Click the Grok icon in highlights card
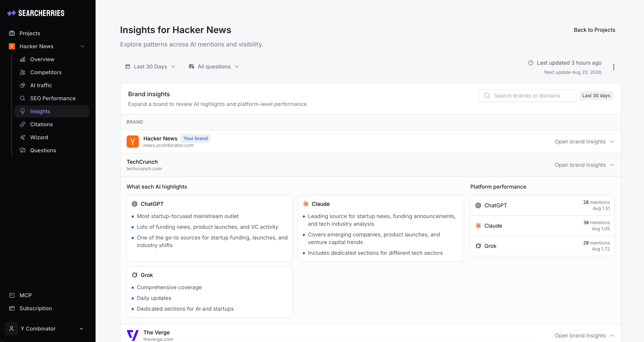 pos(135,275)
